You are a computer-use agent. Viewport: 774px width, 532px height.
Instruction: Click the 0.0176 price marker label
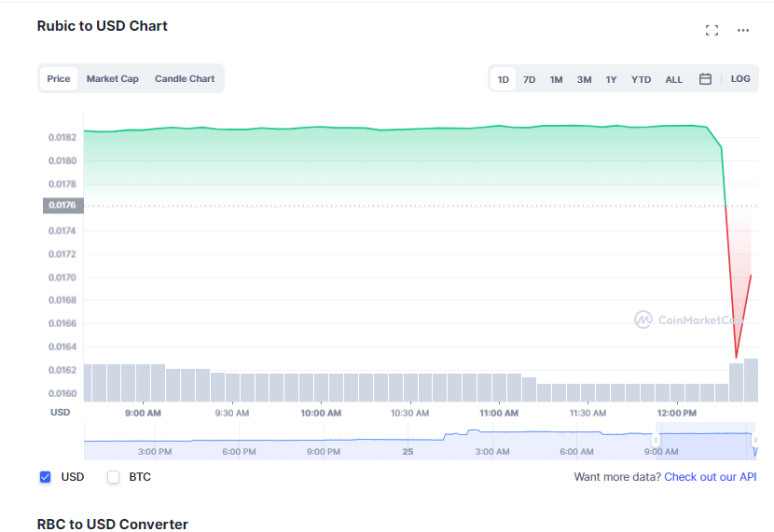[x=63, y=206]
